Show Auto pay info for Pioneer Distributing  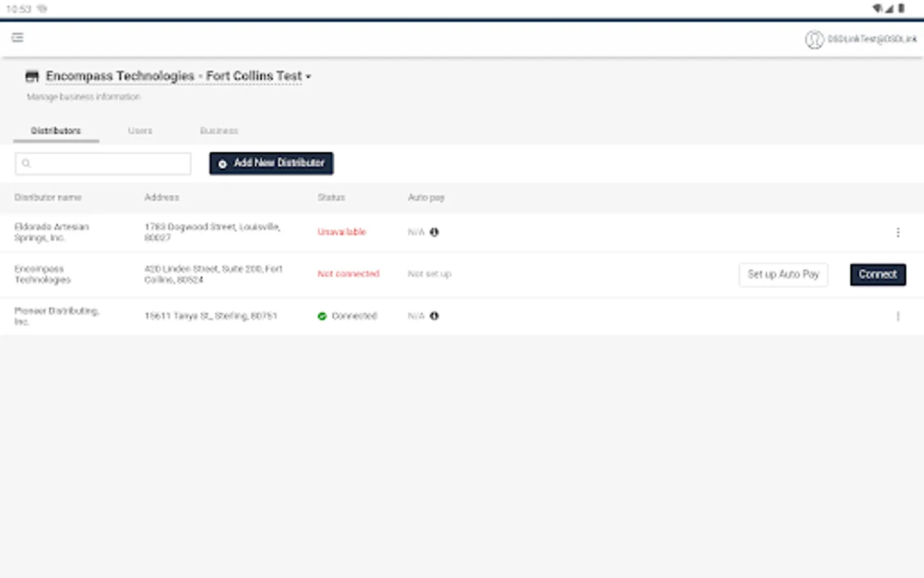tap(434, 316)
